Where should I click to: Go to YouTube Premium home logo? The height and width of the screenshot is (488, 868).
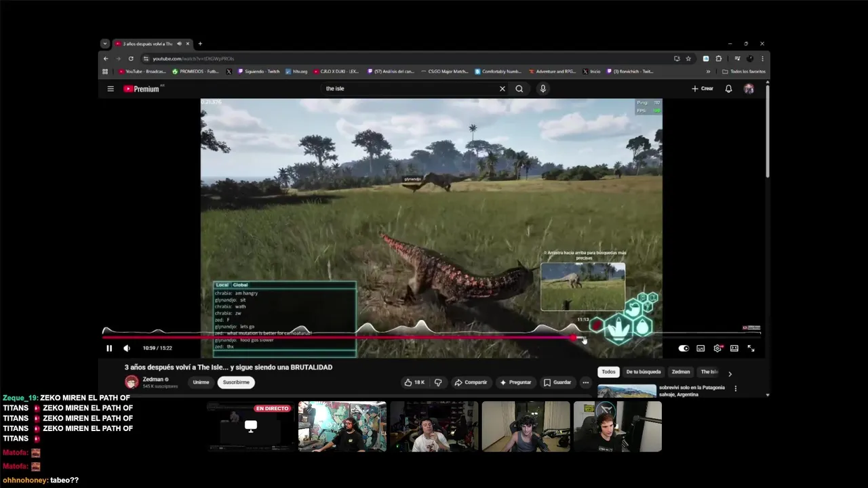click(141, 89)
